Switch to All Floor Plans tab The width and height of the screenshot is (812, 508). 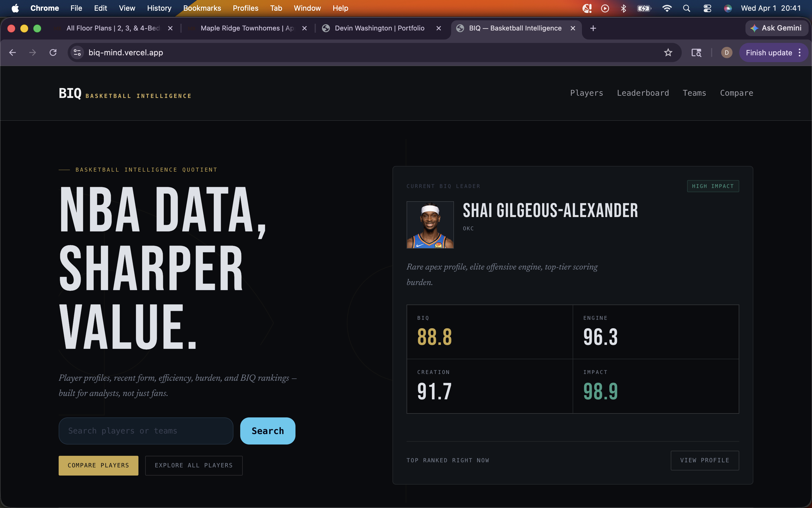(x=113, y=28)
